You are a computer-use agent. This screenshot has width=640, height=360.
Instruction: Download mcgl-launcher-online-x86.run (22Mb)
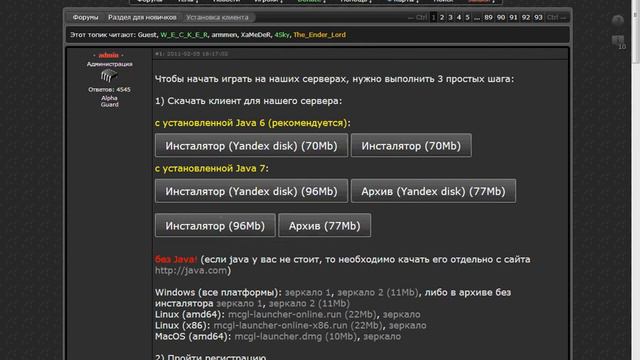[298, 326]
